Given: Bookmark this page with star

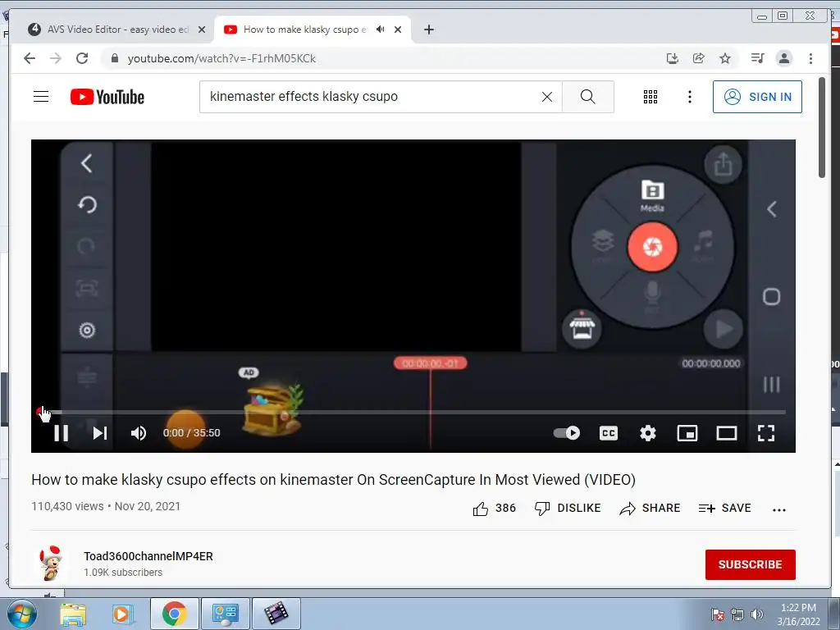Looking at the screenshot, I should point(725,58).
